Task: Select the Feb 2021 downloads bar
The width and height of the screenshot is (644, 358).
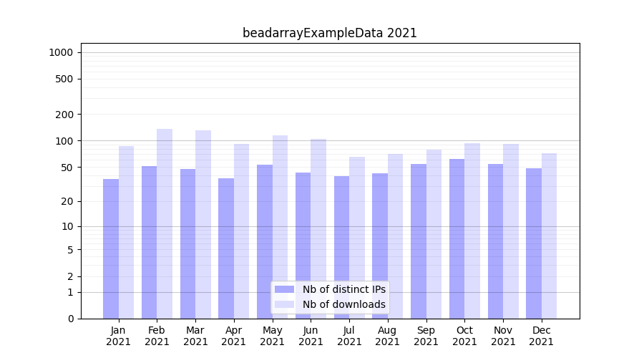Action: coord(165,223)
